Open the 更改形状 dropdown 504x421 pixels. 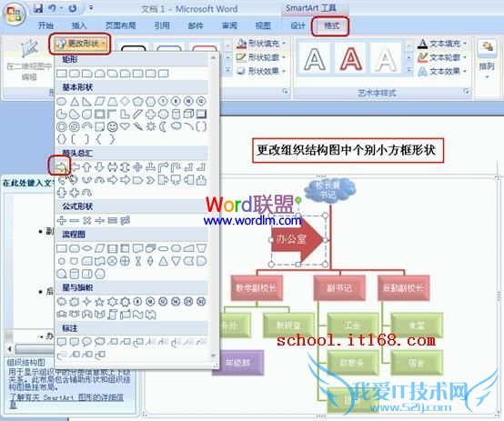[x=80, y=44]
